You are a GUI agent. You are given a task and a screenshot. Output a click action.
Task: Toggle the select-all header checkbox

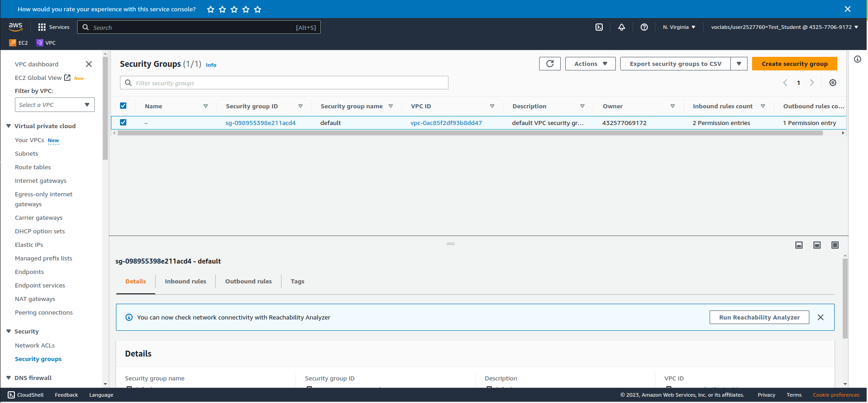(123, 106)
